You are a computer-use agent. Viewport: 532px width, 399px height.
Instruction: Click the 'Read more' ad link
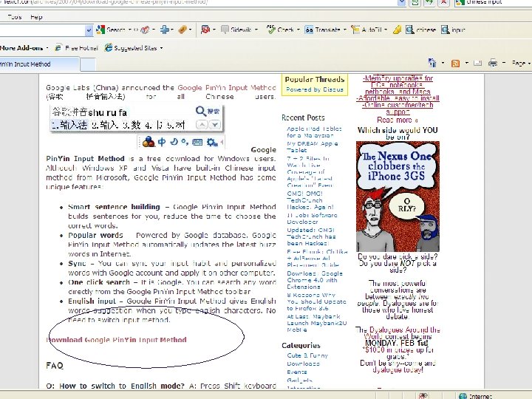click(x=397, y=120)
